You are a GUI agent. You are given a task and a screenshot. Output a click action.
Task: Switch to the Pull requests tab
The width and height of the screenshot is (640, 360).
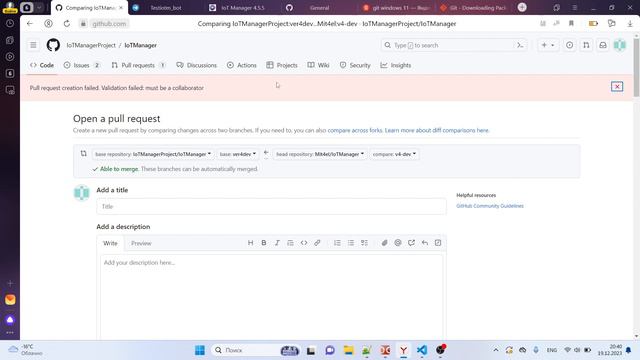(138, 65)
